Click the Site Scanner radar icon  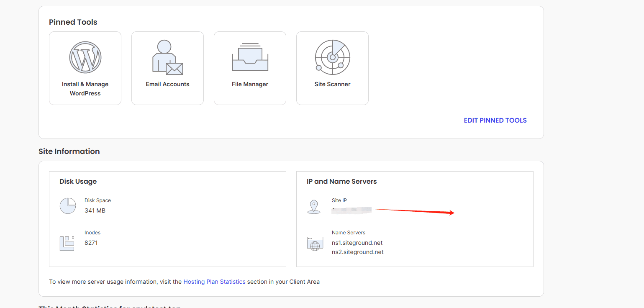(332, 57)
